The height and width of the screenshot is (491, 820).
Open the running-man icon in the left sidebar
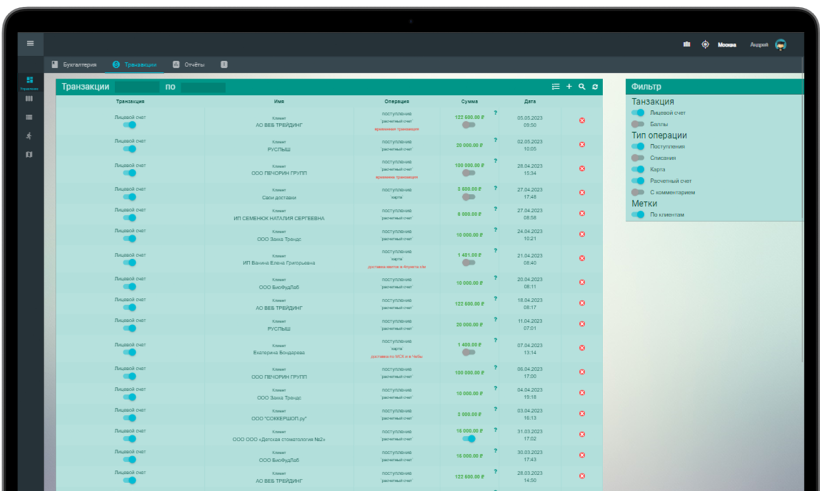[29, 136]
